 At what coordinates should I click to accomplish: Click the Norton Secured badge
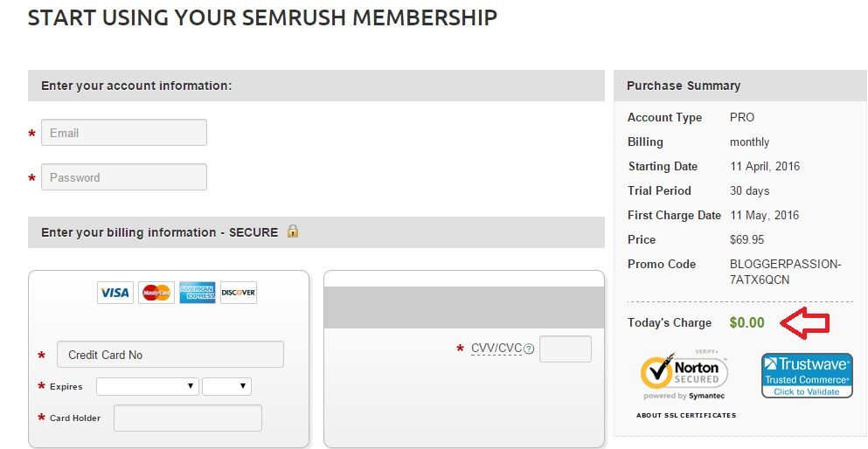684,376
